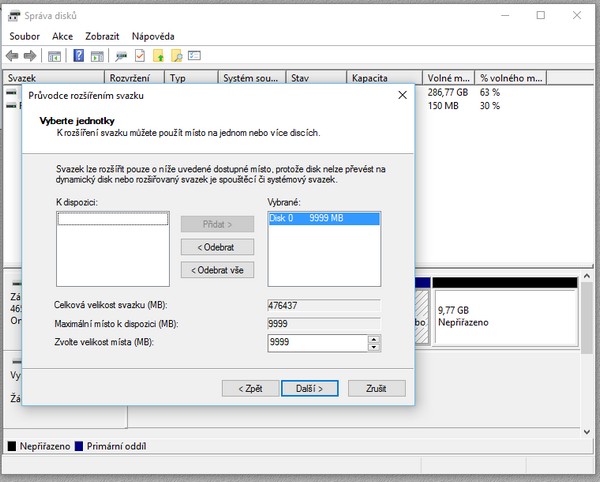Click the < Odebrat vše button
600x482 pixels.
[217, 269]
